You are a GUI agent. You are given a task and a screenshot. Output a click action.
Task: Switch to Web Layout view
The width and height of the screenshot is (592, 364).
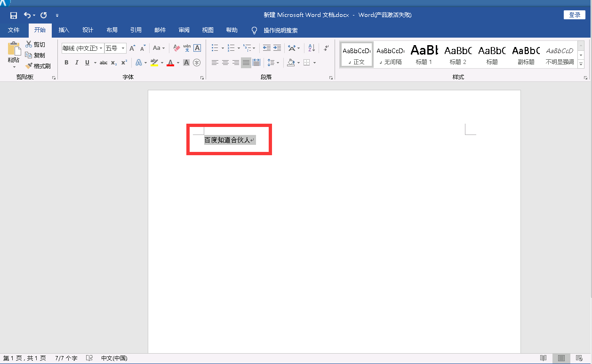[x=579, y=358]
